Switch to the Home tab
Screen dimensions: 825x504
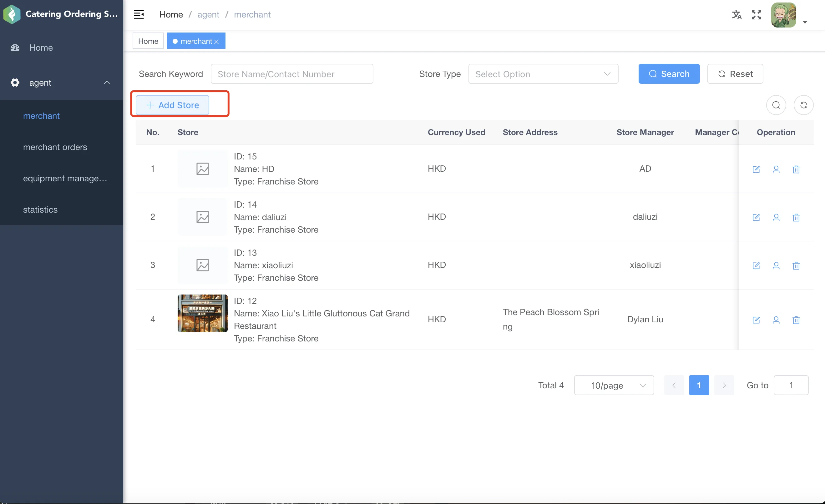(148, 41)
